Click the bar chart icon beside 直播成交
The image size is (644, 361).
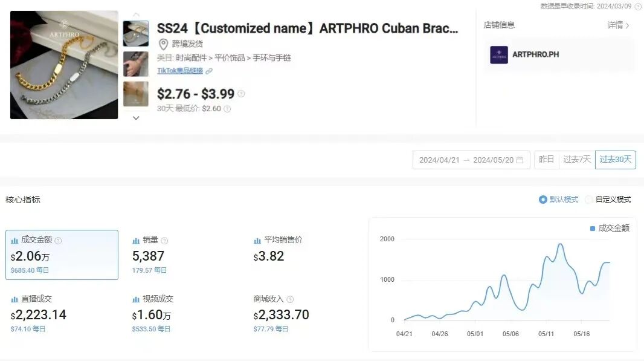(x=14, y=298)
